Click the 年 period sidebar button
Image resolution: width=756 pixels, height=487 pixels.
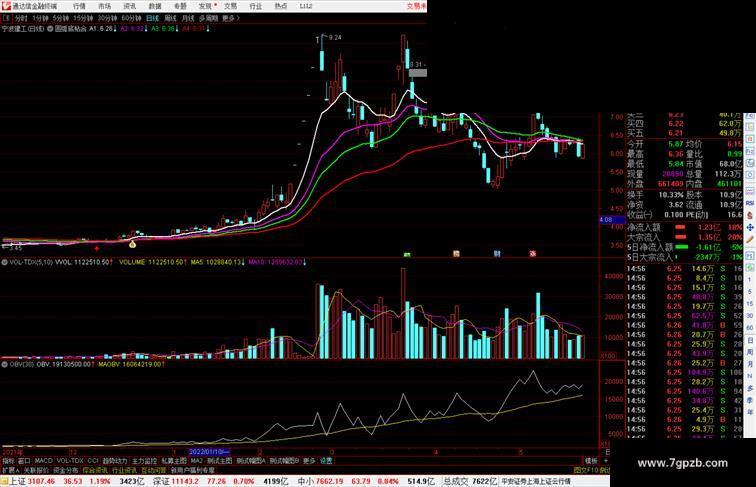tap(750, 412)
